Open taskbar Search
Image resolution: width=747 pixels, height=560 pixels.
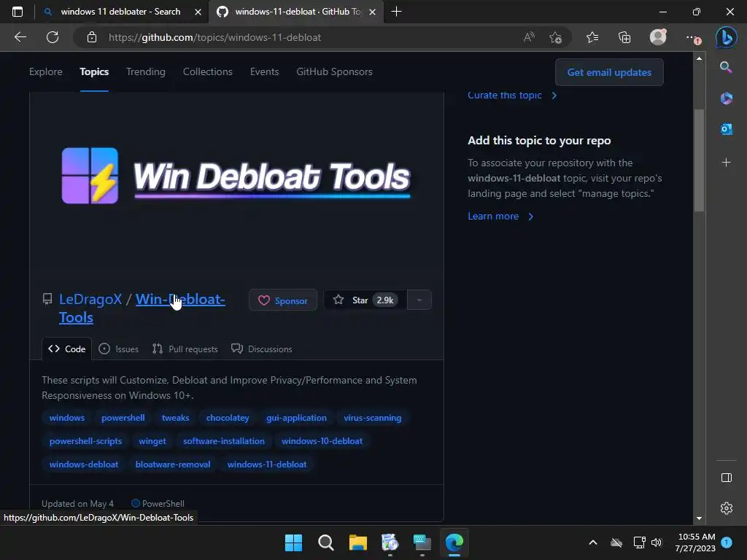pos(326,542)
